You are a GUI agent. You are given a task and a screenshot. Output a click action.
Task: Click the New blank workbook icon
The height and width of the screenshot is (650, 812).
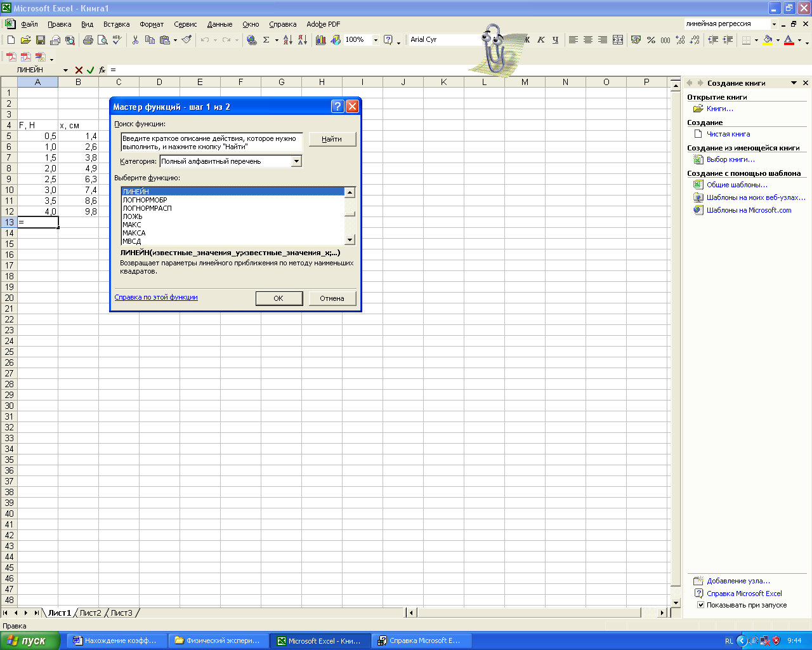click(11, 40)
